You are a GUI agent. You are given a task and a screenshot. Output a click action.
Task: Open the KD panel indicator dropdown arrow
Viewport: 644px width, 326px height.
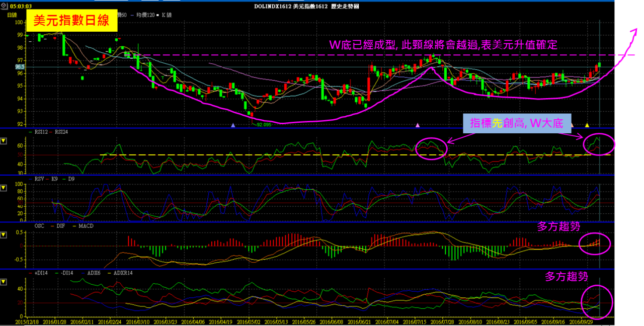click(4, 188)
